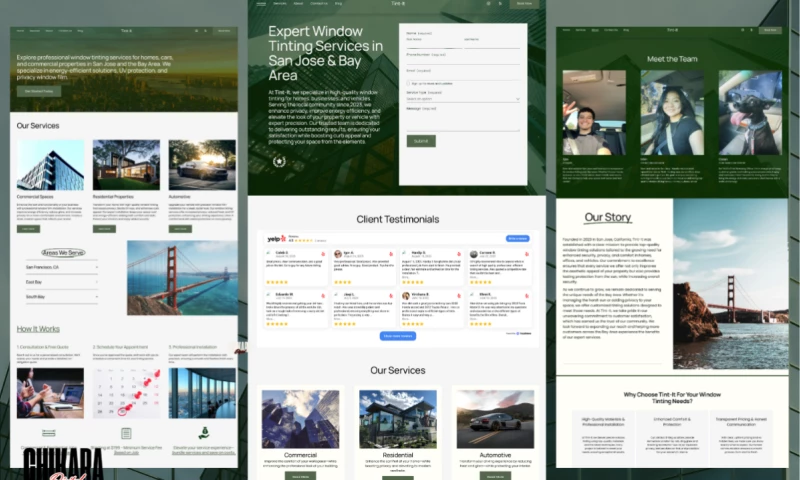
Task: Expand the San Francisco, CA area accordion
Action: click(62, 267)
